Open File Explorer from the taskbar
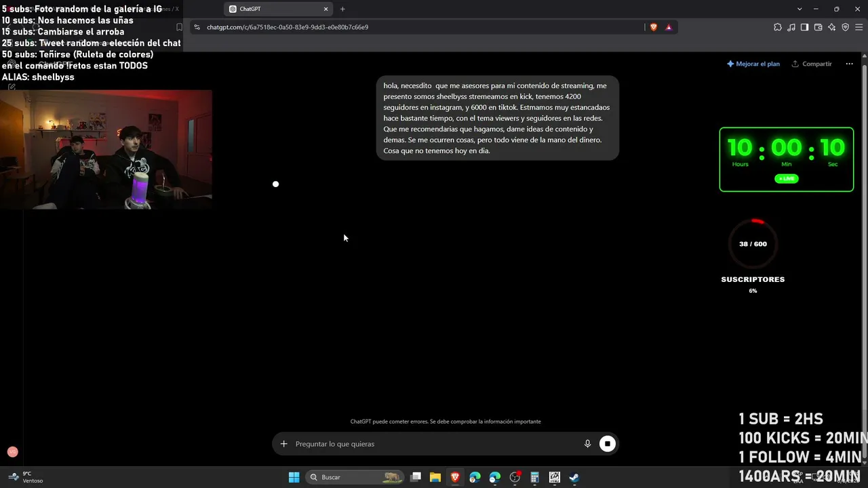Image resolution: width=868 pixels, height=488 pixels. [435, 477]
